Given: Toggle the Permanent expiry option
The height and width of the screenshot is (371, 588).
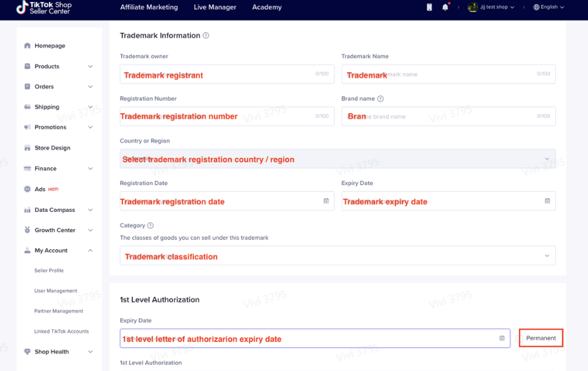Looking at the screenshot, I should [541, 338].
